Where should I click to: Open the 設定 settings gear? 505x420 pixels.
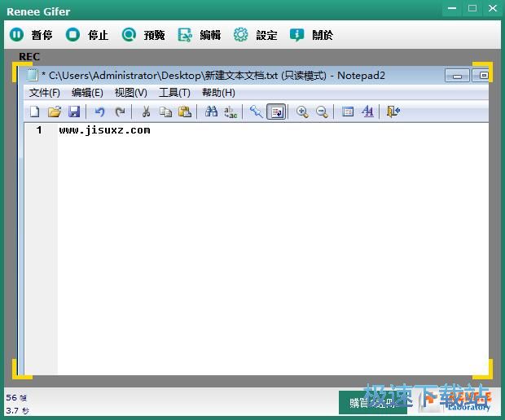255,35
